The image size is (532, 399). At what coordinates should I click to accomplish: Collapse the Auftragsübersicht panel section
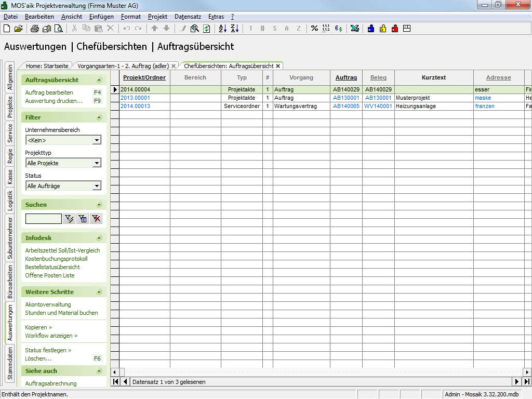[x=99, y=80]
